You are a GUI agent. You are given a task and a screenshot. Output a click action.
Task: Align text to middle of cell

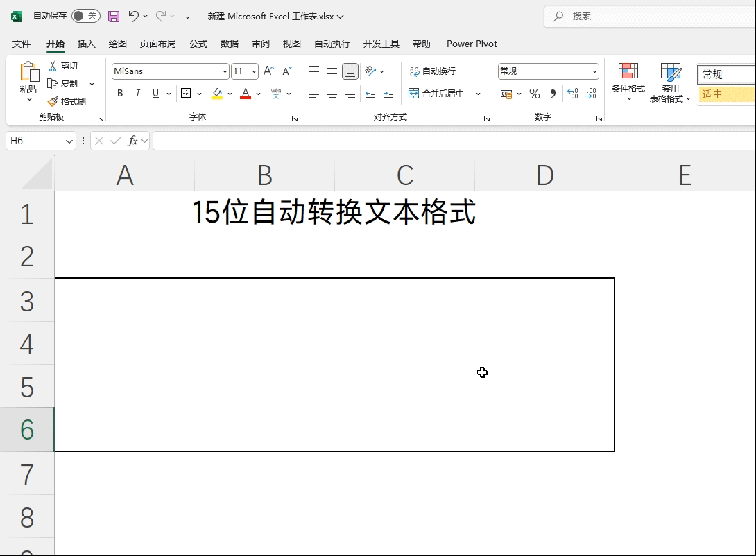[x=332, y=71]
